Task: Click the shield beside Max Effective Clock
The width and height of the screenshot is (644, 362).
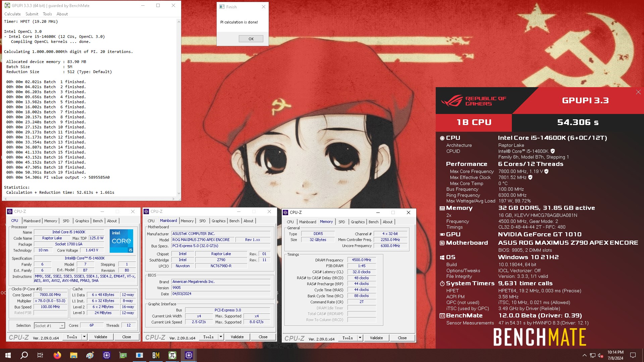Action: [530, 177]
